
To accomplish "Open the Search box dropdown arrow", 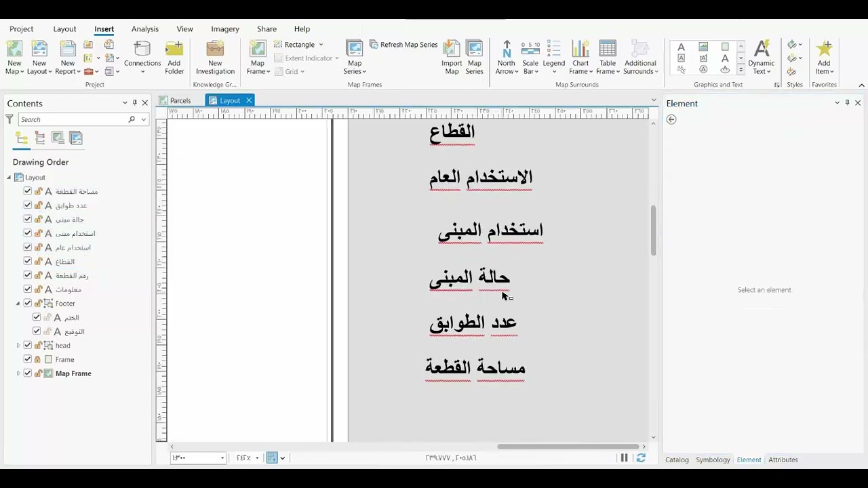I will tap(143, 119).
